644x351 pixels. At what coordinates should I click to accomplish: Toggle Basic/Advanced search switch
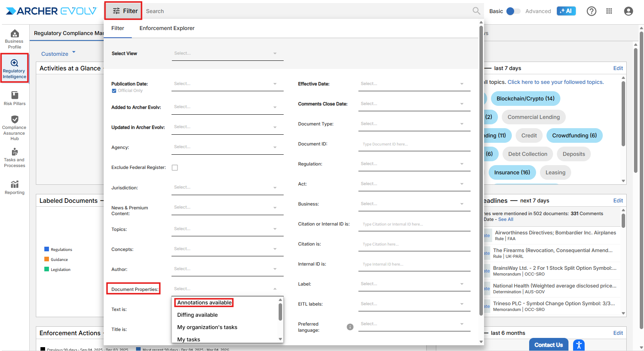[x=513, y=11]
